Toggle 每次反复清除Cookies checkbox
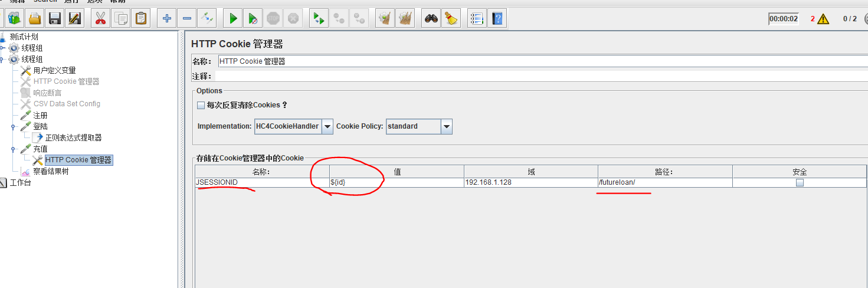Screen dimensions: 868x288 click(201, 105)
